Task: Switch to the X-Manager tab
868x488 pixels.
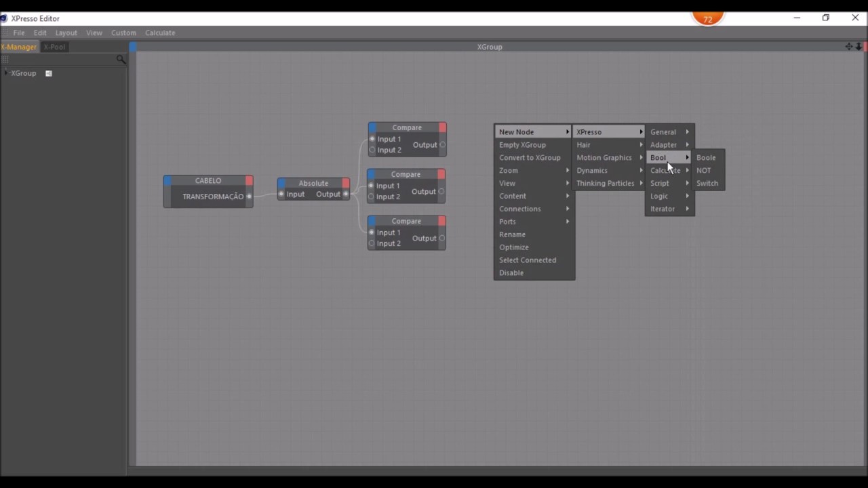Action: point(19,47)
